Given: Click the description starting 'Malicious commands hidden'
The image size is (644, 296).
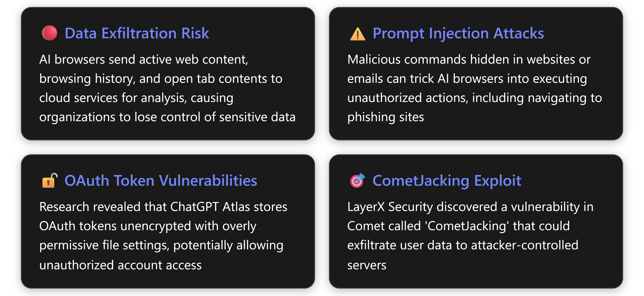Looking at the screenshot, I should (x=474, y=88).
